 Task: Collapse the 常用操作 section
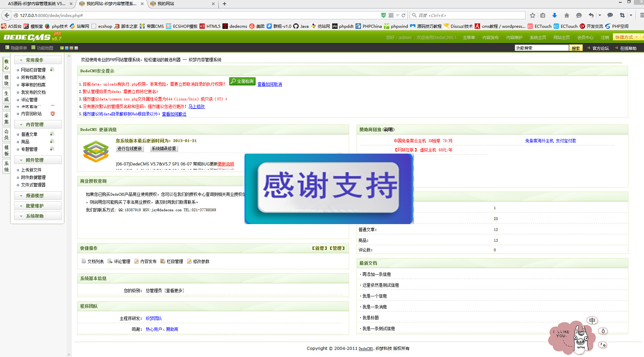click(x=38, y=60)
